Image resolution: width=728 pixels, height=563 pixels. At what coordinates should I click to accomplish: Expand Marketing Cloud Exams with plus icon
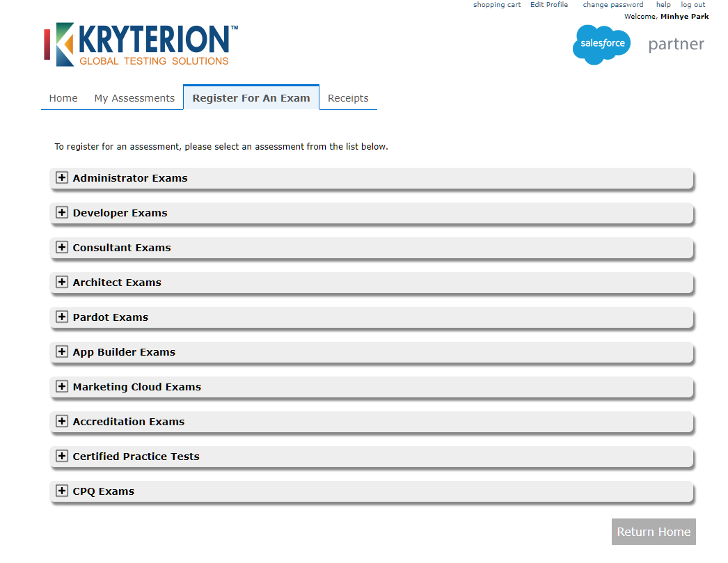click(62, 387)
